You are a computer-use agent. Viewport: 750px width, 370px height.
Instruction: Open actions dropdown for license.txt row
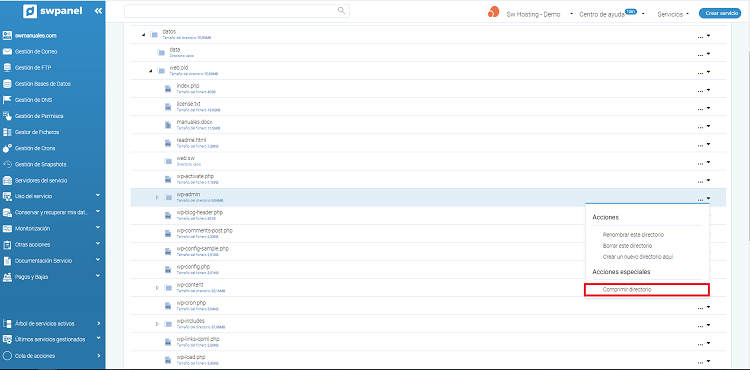pos(703,109)
